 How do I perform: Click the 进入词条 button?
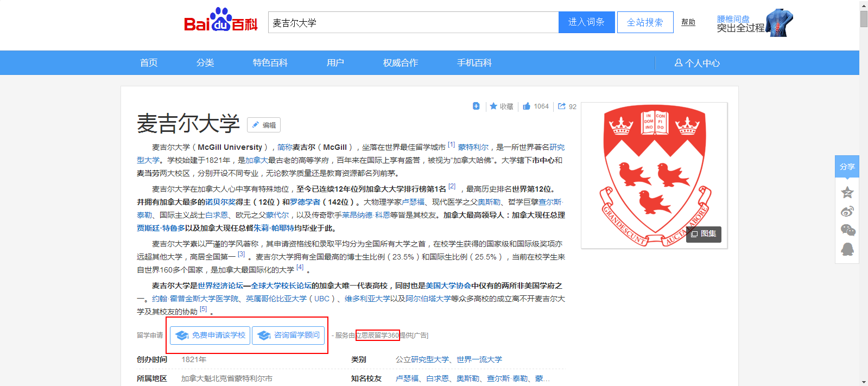[587, 22]
